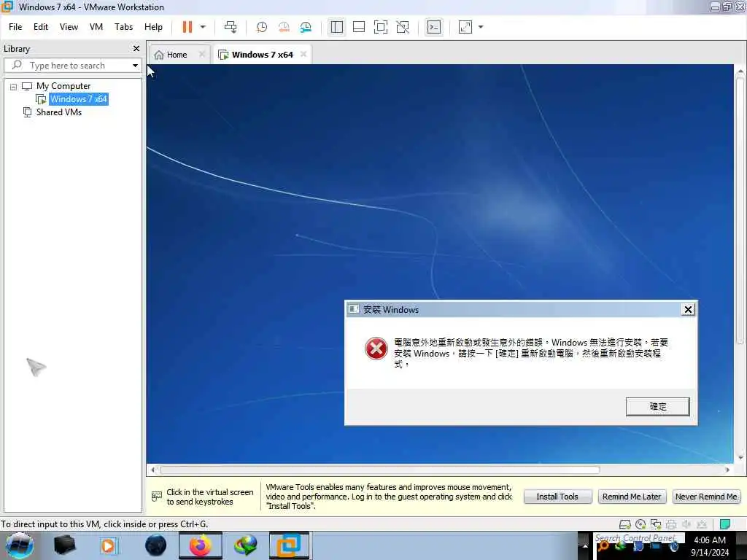Click the stretch guest display icon

[465, 27]
